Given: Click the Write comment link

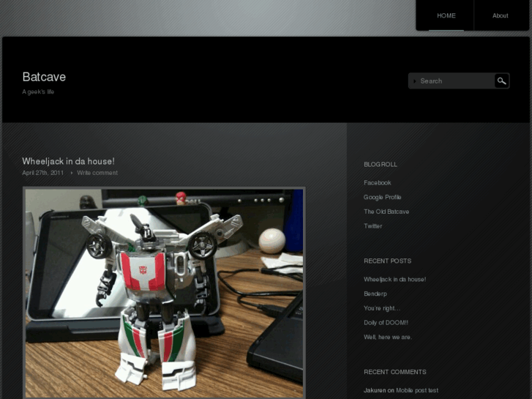Looking at the screenshot, I should (97, 173).
